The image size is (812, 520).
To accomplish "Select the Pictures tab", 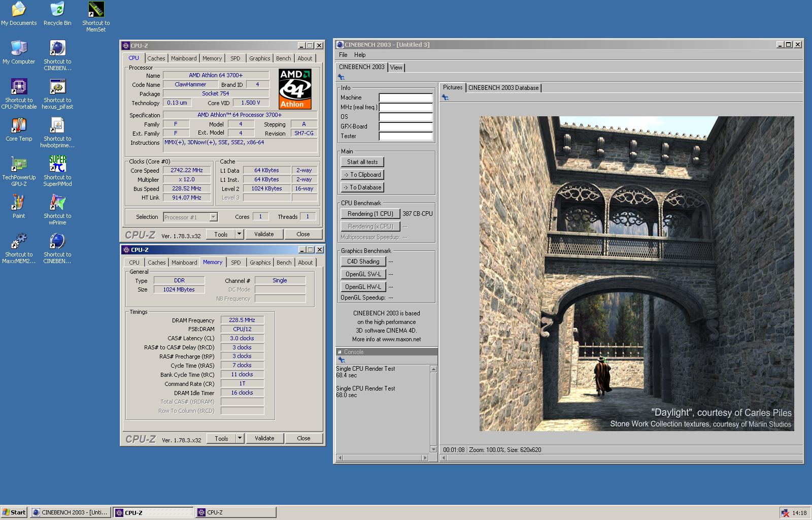I will (453, 87).
